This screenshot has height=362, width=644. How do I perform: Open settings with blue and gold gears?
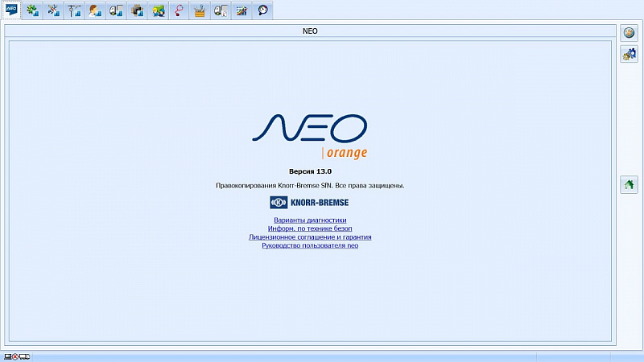click(x=629, y=54)
